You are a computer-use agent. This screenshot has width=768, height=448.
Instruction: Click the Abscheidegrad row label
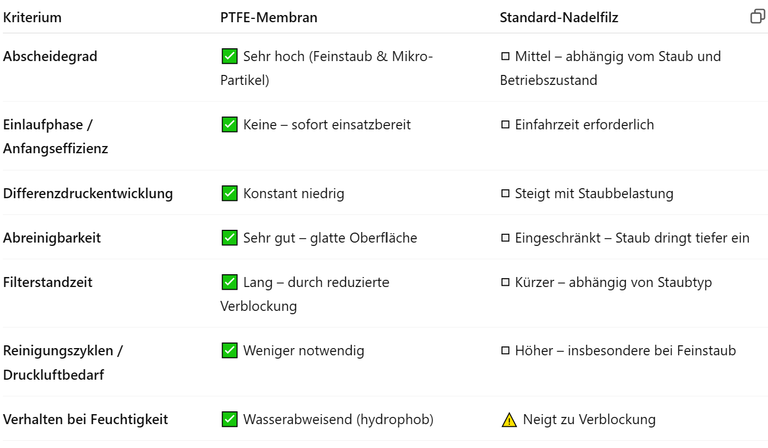[50, 56]
